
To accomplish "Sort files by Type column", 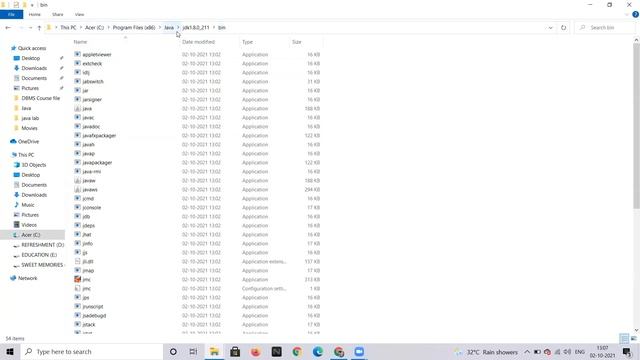I will click(x=247, y=42).
